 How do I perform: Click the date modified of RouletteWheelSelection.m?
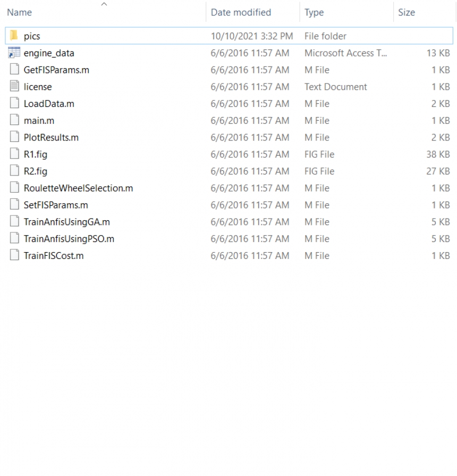pyautogui.click(x=250, y=188)
